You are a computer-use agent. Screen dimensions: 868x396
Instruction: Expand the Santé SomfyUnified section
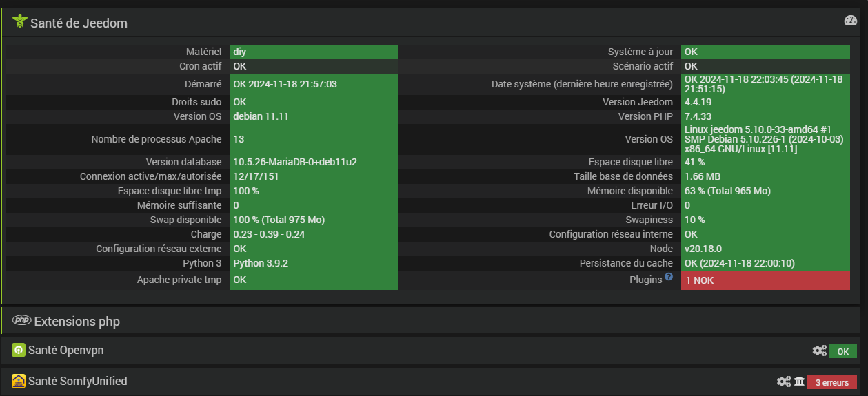[77, 381]
